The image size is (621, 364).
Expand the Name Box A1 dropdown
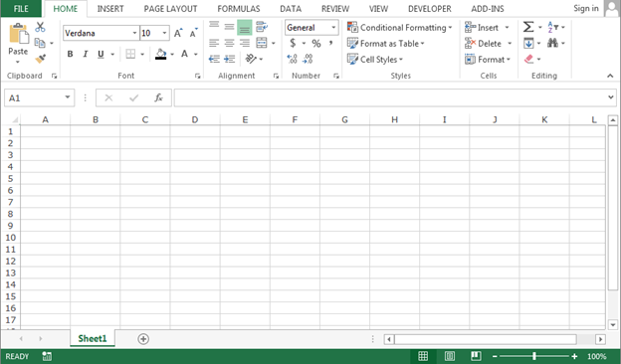click(68, 97)
